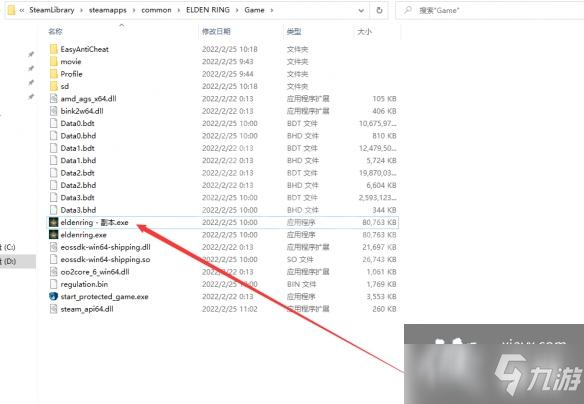Click the oo2core_6_win64.dll file icon

pos(54,272)
